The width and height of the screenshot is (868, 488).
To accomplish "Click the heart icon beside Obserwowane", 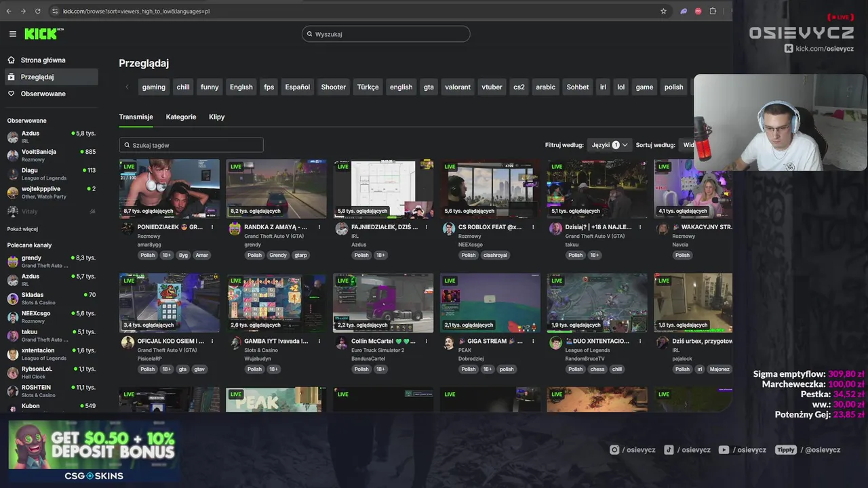I will (12, 94).
